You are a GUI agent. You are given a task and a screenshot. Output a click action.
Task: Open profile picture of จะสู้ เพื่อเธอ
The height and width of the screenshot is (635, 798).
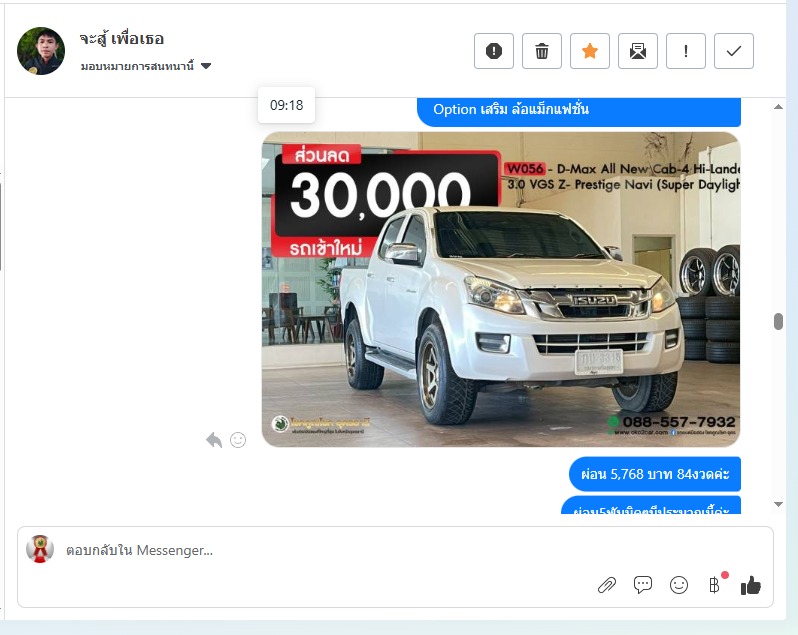pos(41,51)
